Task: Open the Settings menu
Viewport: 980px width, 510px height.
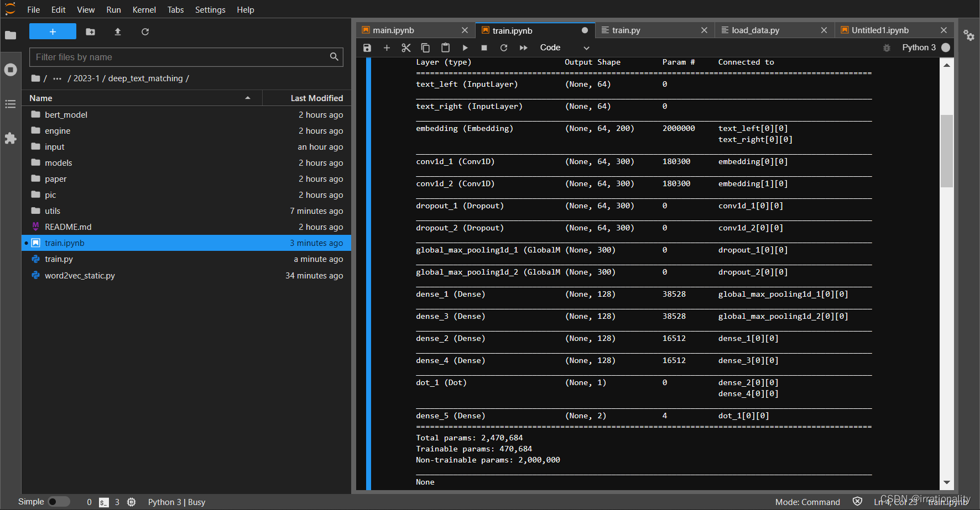Action: (x=210, y=9)
